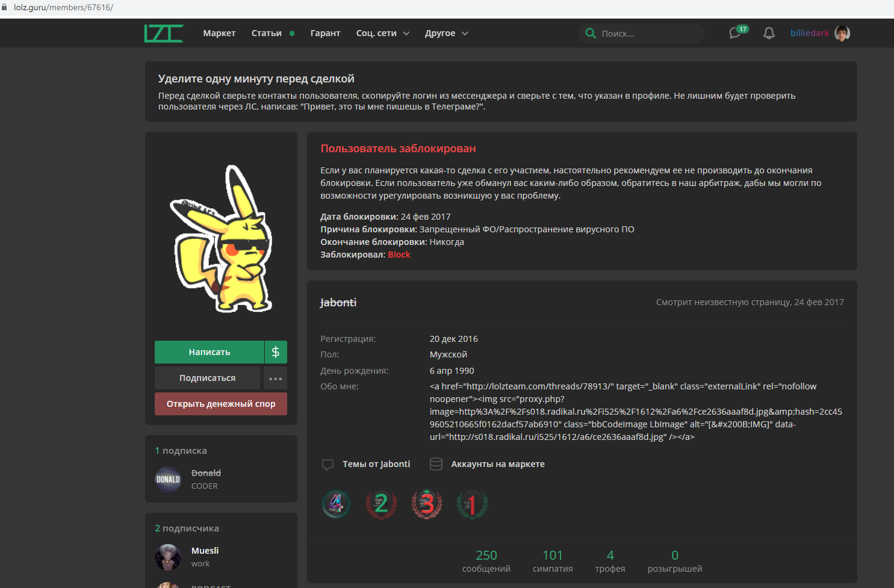Click the trophy badge numbered 3
This screenshot has width=894, height=588.
426,504
